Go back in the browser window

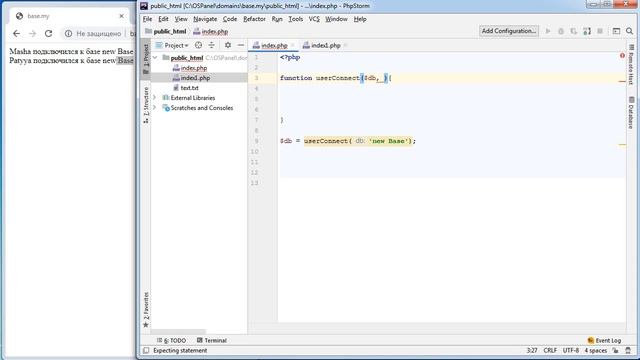coord(16,33)
